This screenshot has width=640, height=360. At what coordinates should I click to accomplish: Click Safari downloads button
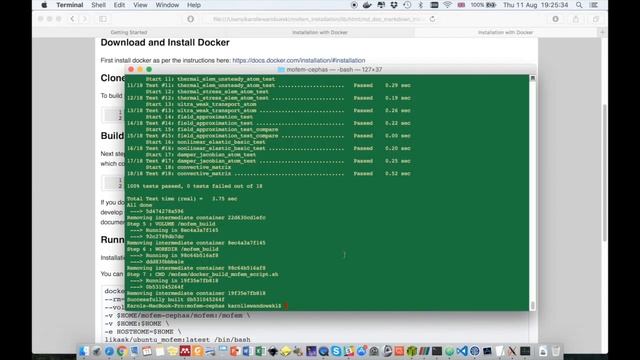tap(556, 19)
